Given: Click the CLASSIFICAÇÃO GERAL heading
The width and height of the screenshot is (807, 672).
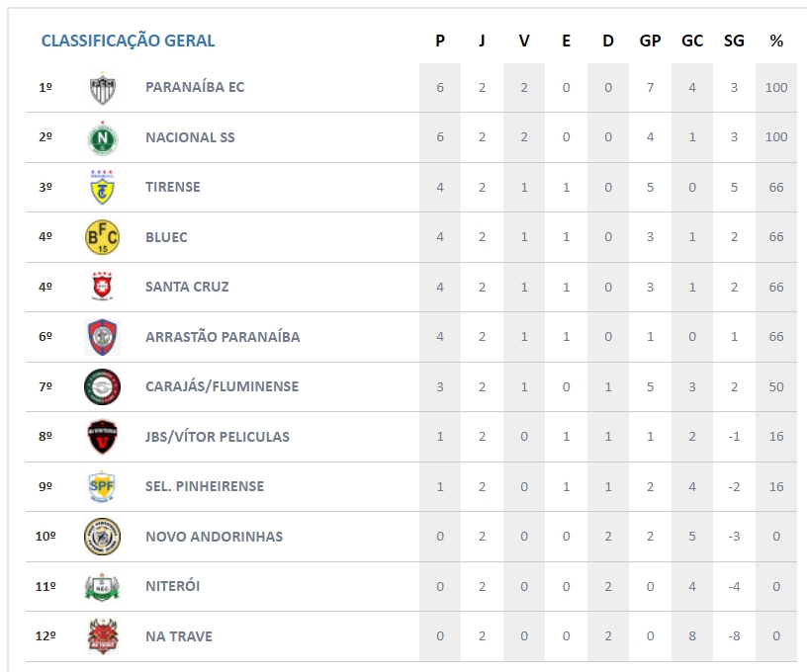Looking at the screenshot, I should [128, 41].
